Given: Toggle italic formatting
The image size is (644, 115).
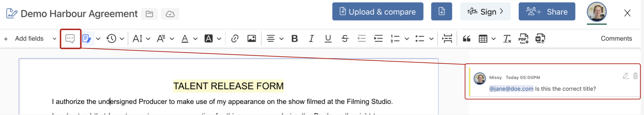Looking at the screenshot, I should click(x=311, y=39).
